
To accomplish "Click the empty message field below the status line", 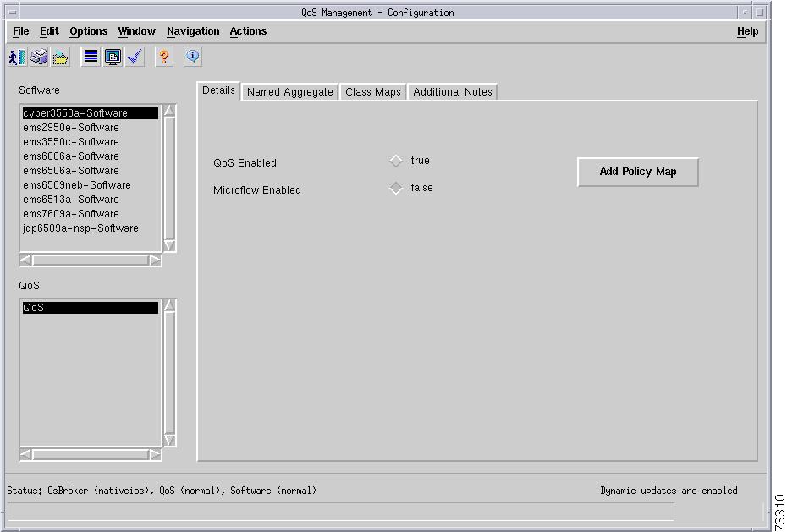I will click(341, 512).
